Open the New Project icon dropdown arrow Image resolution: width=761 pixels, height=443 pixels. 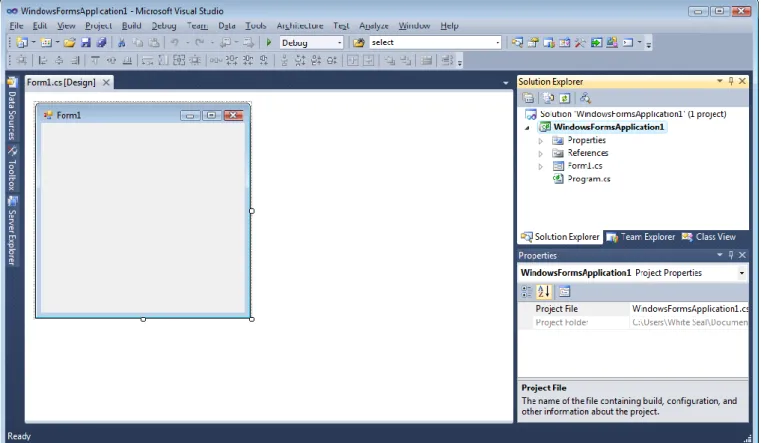point(33,43)
